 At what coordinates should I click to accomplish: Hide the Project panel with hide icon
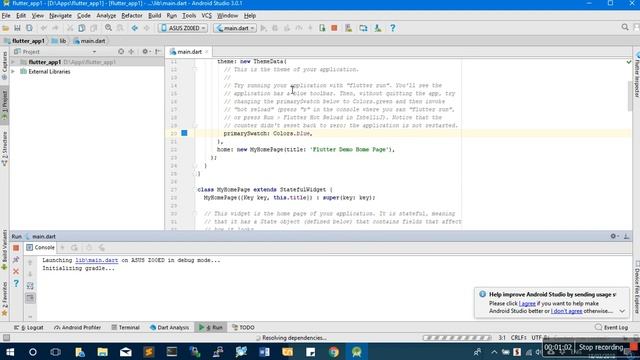(x=158, y=52)
